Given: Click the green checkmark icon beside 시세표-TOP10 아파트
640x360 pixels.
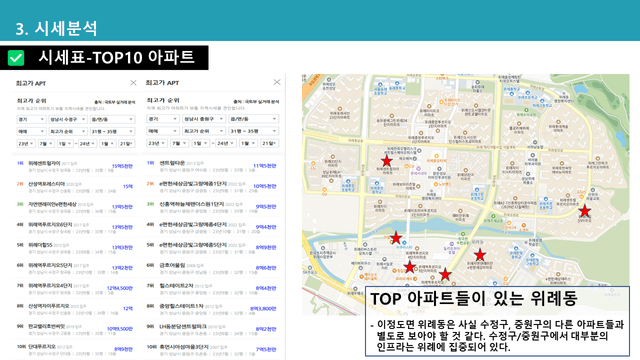Looking at the screenshot, I should coord(16,58).
